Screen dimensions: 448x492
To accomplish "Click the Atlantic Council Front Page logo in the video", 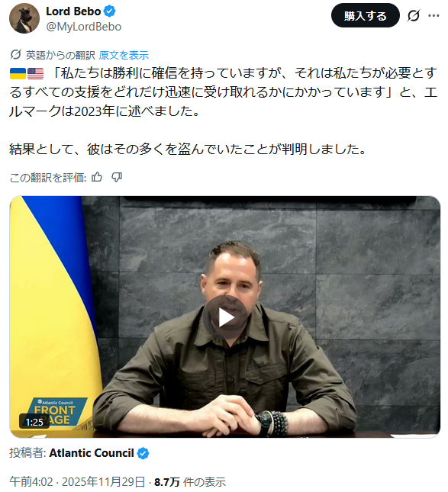I will pos(56,413).
